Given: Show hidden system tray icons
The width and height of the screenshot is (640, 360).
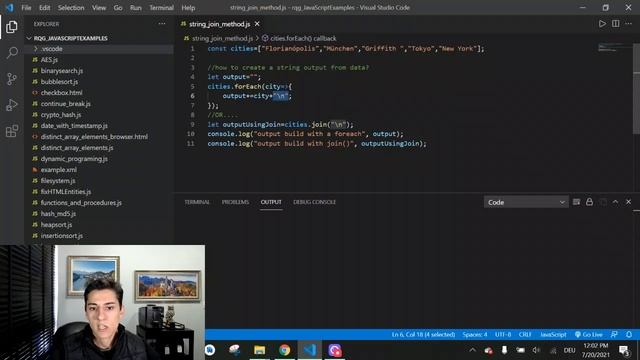Looking at the screenshot, I should point(473,350).
